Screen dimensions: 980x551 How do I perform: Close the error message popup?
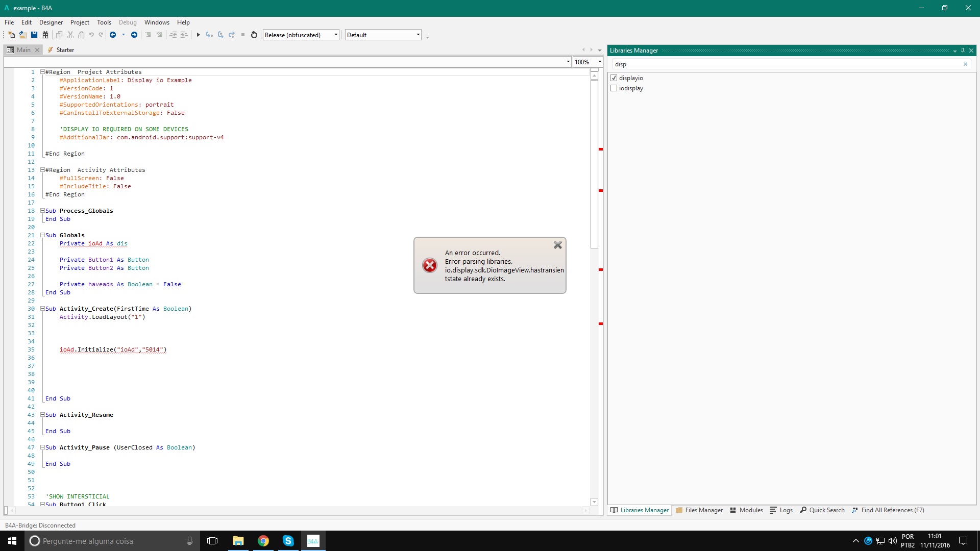558,245
